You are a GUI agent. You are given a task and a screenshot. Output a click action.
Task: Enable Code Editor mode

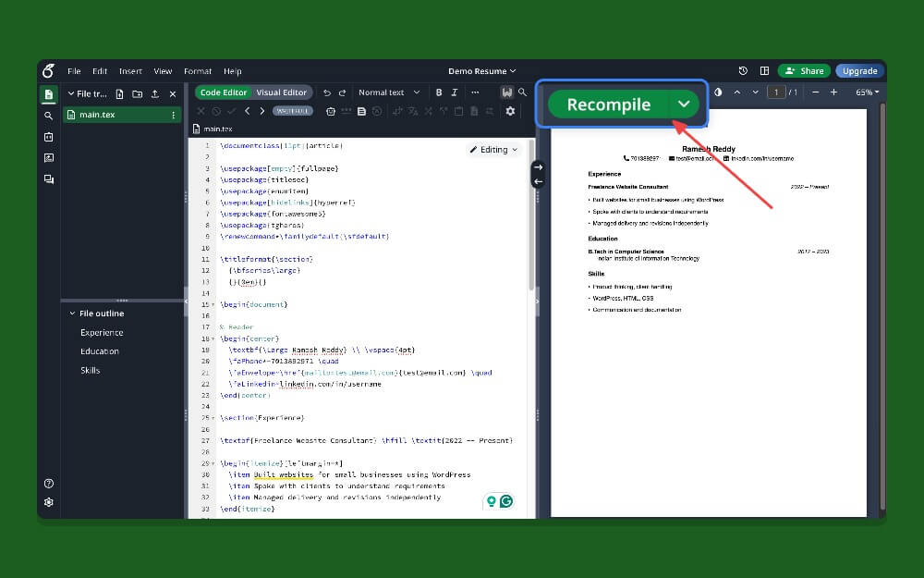[x=225, y=92]
